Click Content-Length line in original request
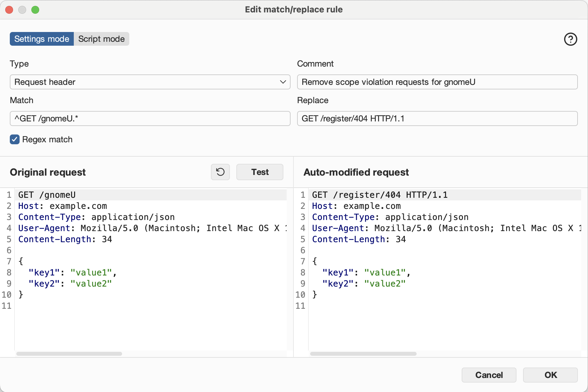The width and height of the screenshot is (588, 392). point(65,239)
